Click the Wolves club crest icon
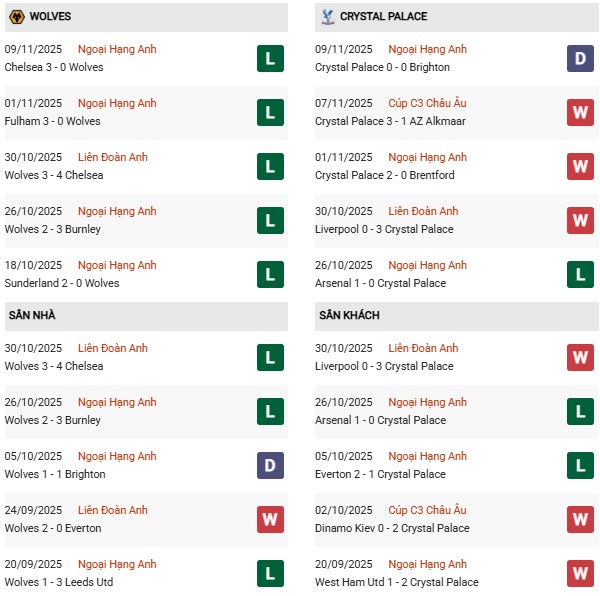Viewport: 600px width, 596px height. (x=16, y=17)
